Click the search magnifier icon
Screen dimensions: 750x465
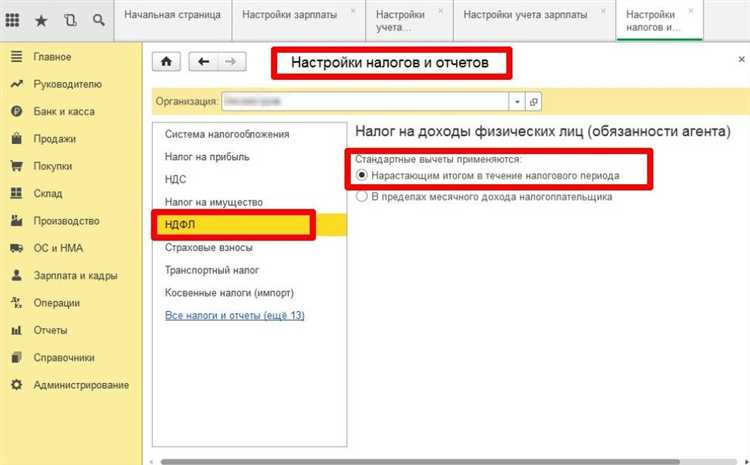pos(97,20)
